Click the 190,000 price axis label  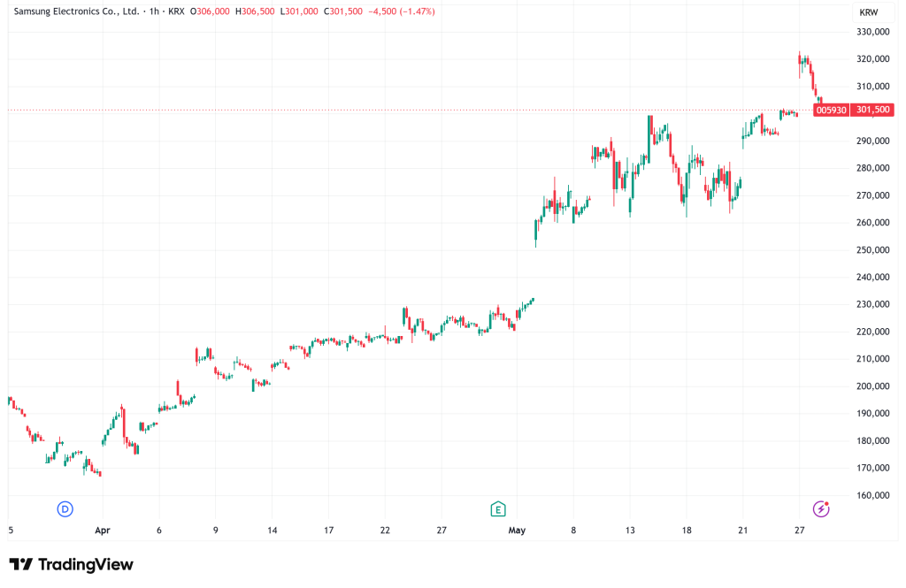872,414
